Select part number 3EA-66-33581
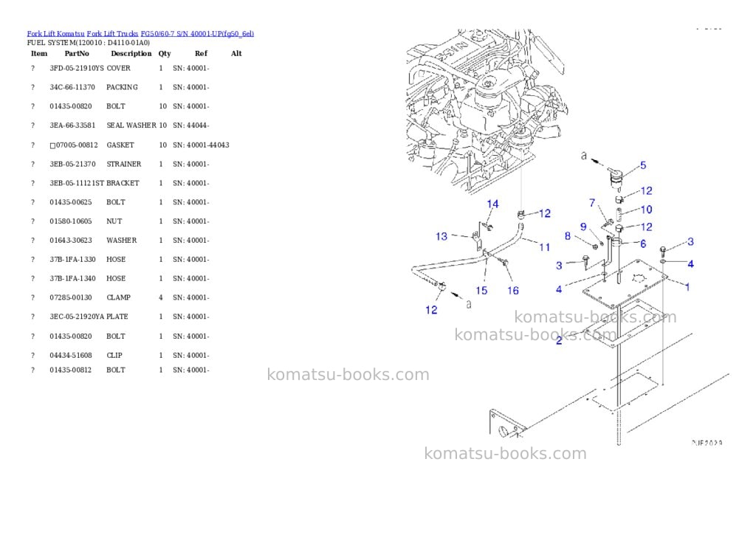 [72, 125]
